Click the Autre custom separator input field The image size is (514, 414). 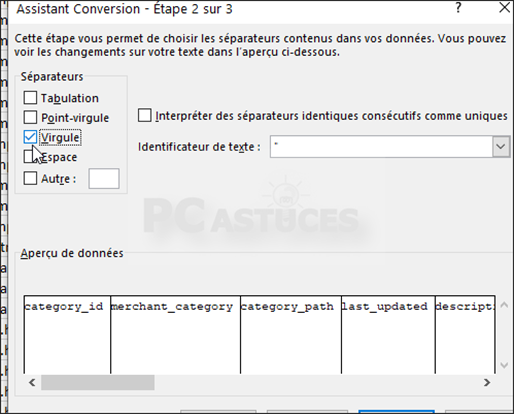pyautogui.click(x=104, y=179)
